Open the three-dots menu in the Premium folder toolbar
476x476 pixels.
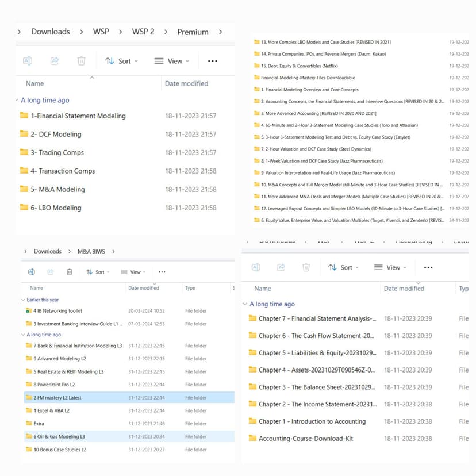pos(212,61)
